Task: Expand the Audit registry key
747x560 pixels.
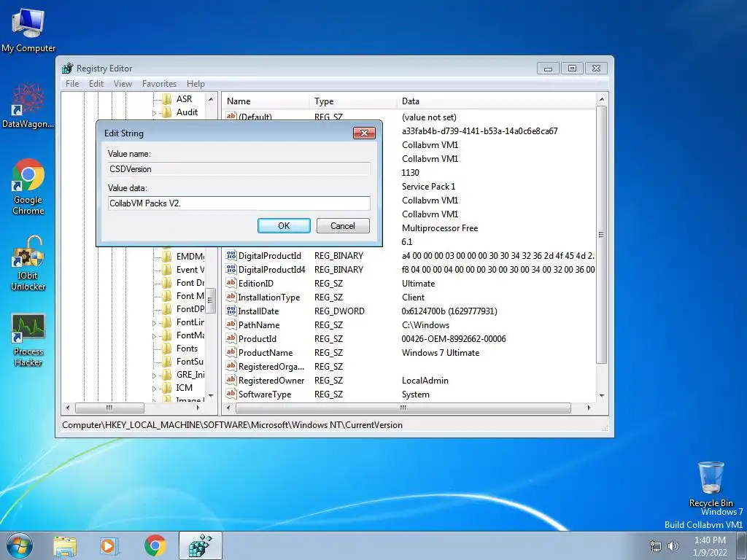Action: point(154,113)
